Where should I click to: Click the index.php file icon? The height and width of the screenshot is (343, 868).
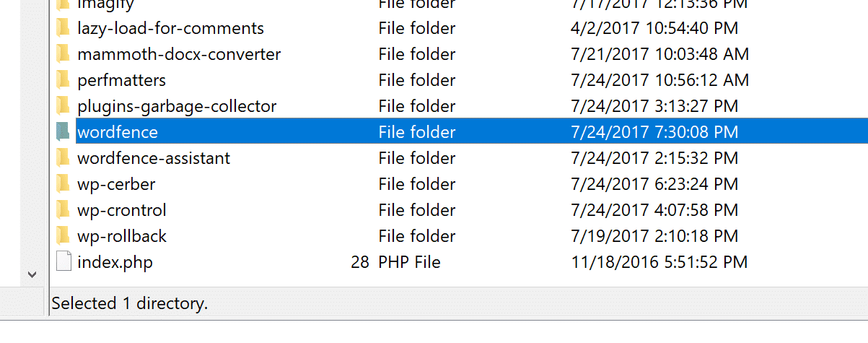click(x=63, y=262)
